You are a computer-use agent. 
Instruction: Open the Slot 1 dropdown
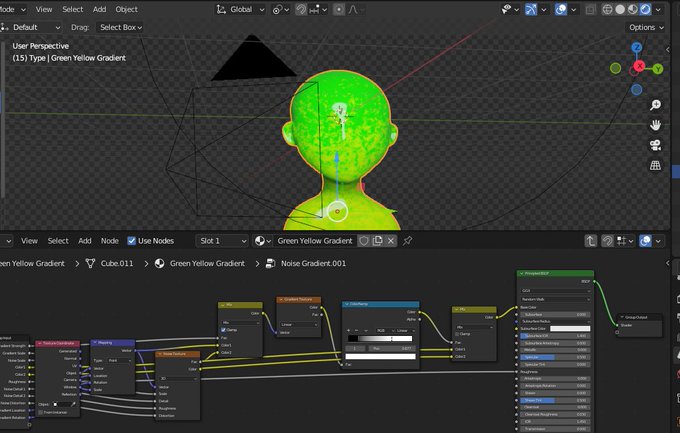(222, 241)
